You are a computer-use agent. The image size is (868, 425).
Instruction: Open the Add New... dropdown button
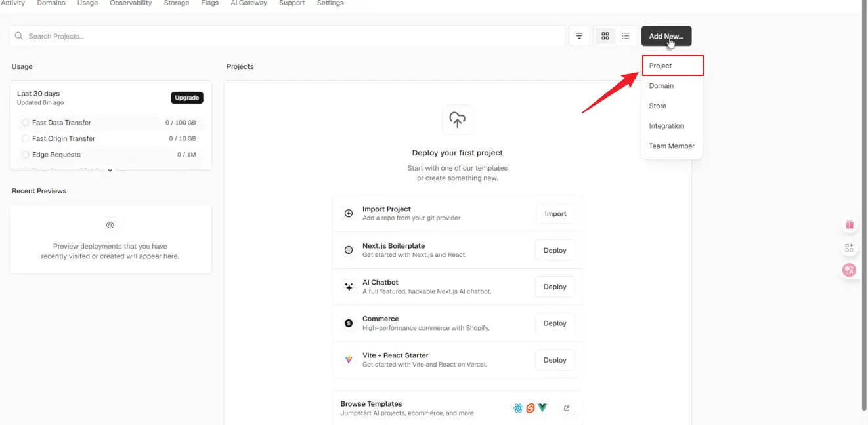click(666, 36)
